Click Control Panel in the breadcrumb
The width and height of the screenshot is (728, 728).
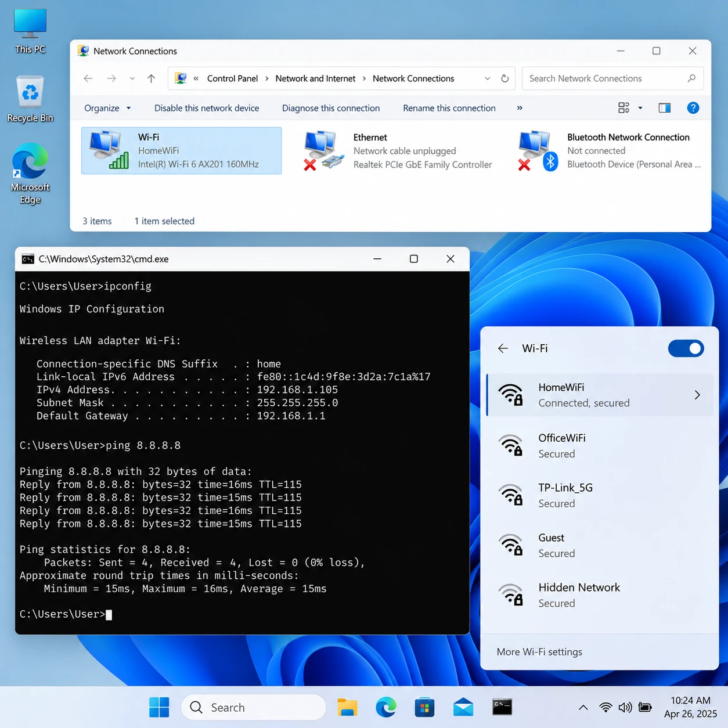point(232,78)
